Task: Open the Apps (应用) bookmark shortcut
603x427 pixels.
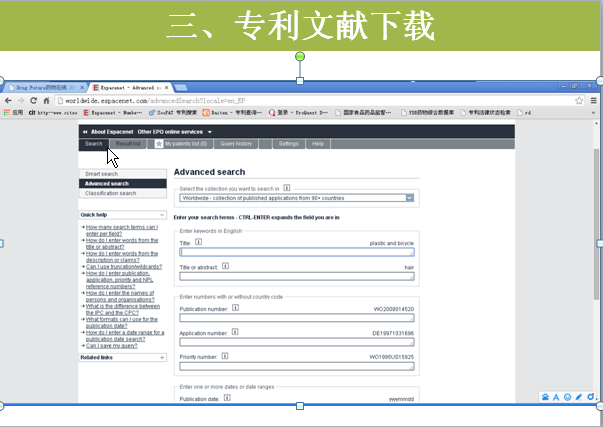Action: (x=13, y=113)
